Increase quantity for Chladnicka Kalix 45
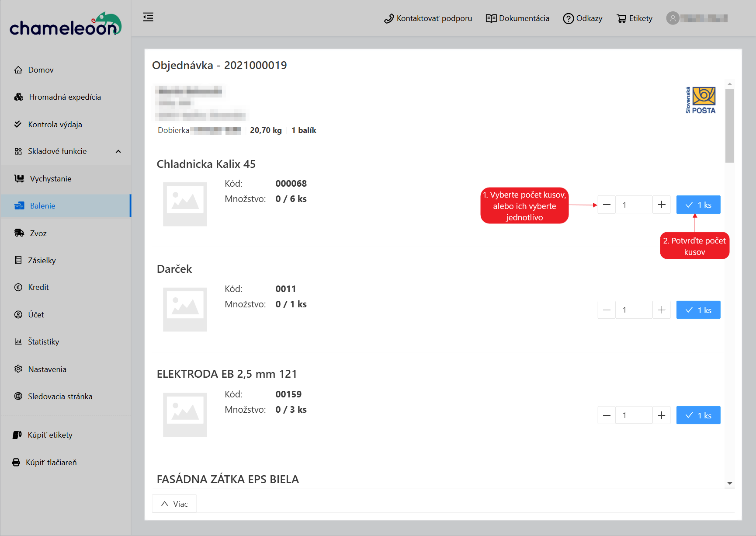 click(x=662, y=205)
